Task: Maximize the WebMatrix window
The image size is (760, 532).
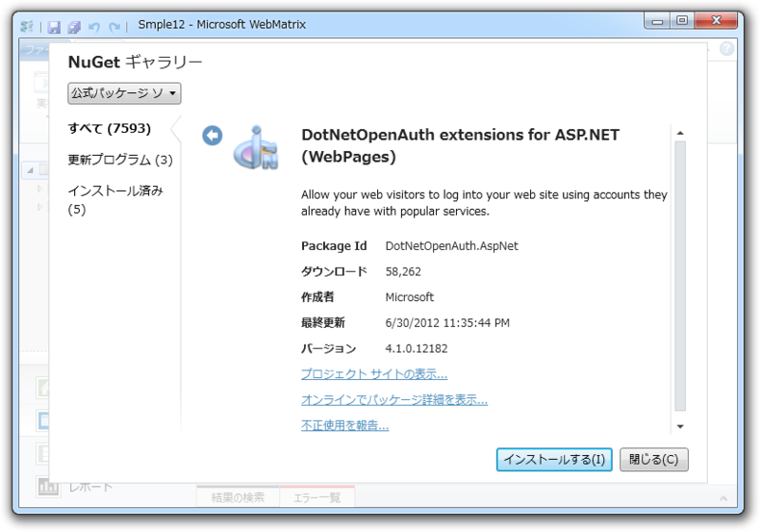Action: 682,21
